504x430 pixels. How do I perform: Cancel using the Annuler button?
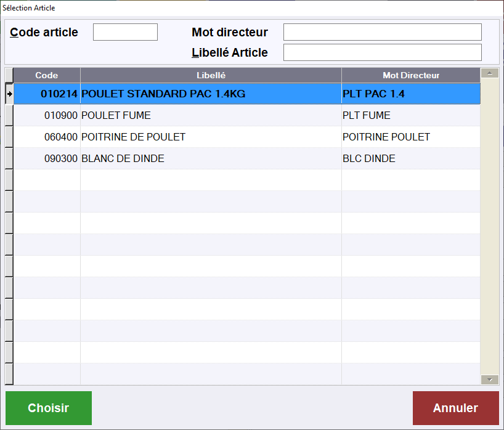tap(455, 408)
